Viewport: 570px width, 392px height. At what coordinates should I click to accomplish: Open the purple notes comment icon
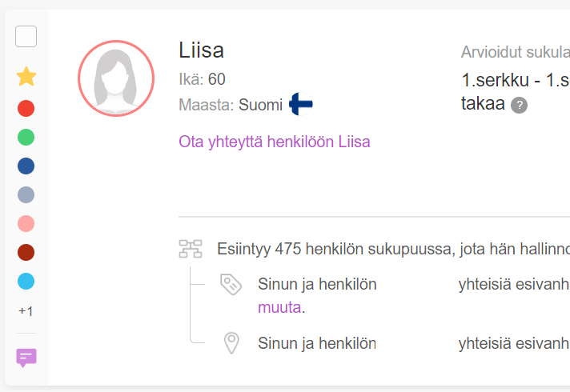point(26,357)
